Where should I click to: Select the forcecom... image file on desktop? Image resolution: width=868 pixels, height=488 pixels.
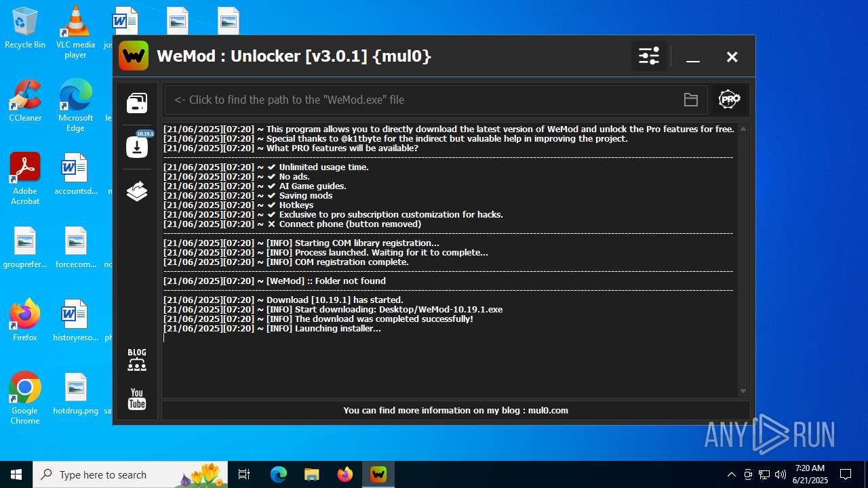pyautogui.click(x=75, y=247)
